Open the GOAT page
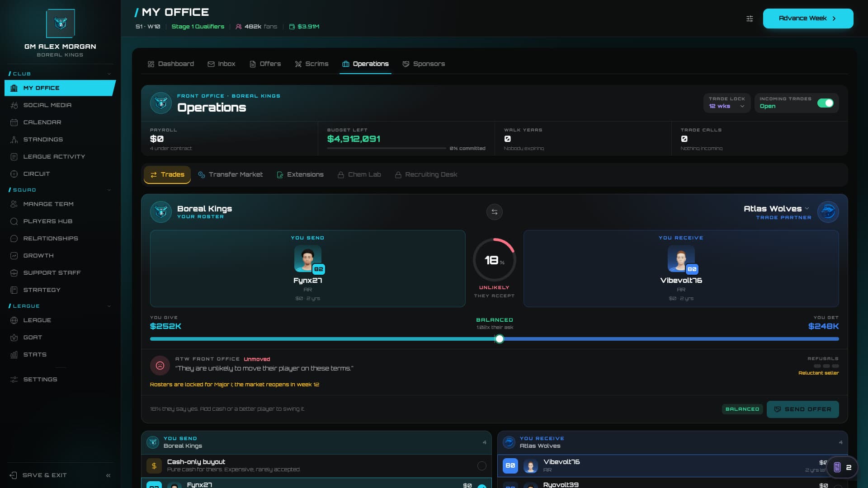The height and width of the screenshot is (488, 868). coord(60,338)
